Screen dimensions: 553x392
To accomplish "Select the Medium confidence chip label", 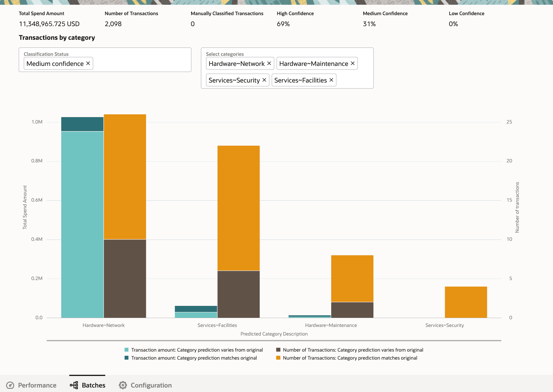I will [55, 64].
